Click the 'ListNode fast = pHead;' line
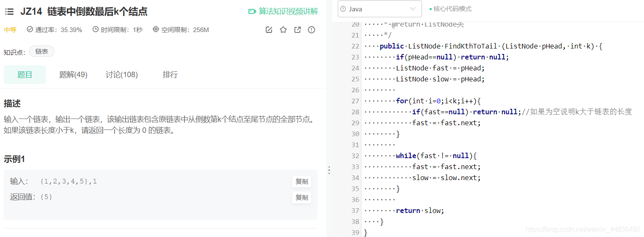Viewport: 644px width, 237px height. pos(440,68)
